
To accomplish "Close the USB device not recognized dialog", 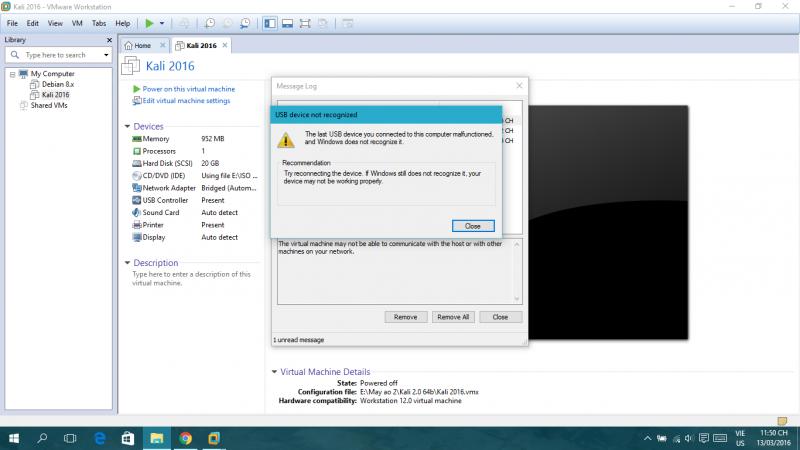I will (x=473, y=226).
